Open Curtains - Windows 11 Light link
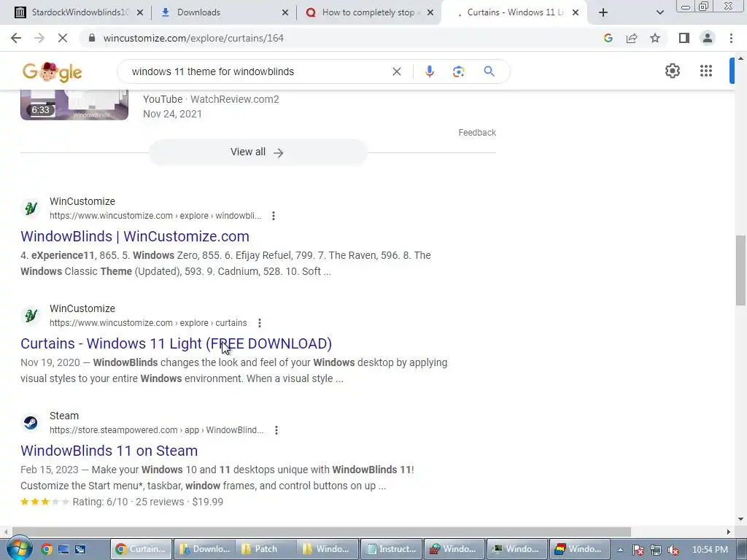Screen dimensions: 747x560 point(177,343)
